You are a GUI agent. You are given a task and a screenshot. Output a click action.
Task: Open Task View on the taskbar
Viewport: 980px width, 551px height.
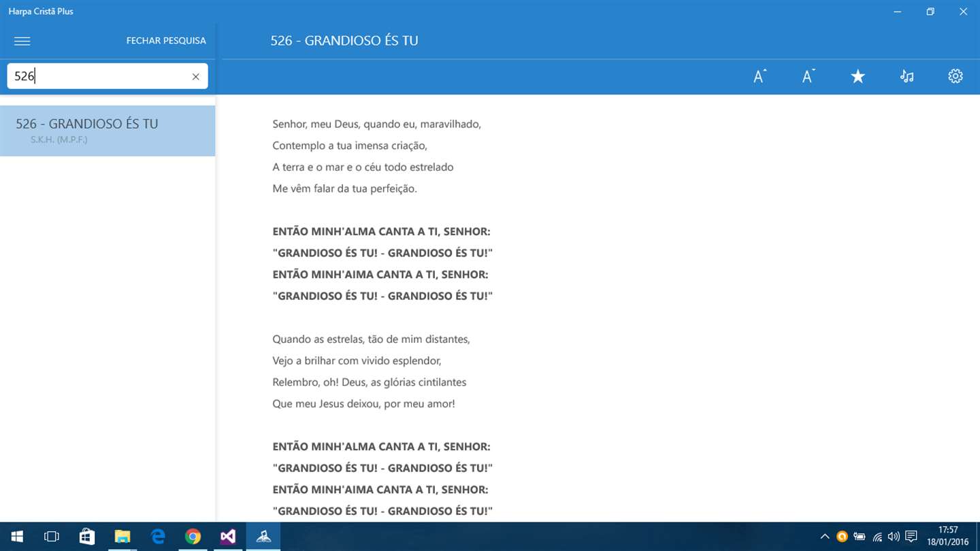52,537
